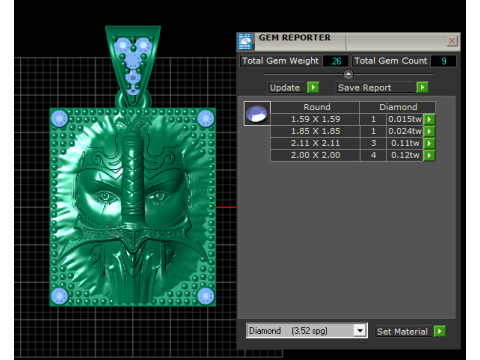Image resolution: width=480 pixels, height=360 pixels.
Task: Click the count cell showing 3
Action: (x=373, y=143)
